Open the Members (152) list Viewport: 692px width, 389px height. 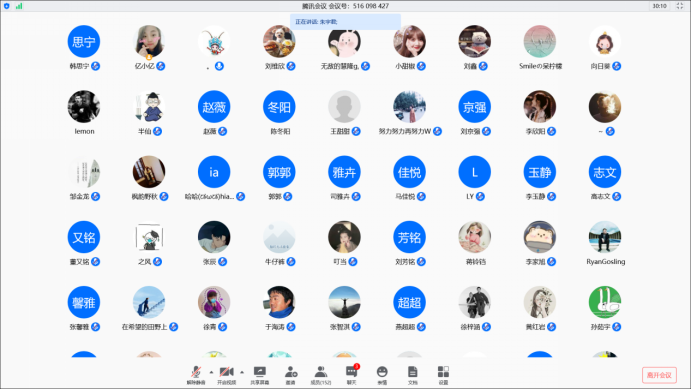point(321,374)
